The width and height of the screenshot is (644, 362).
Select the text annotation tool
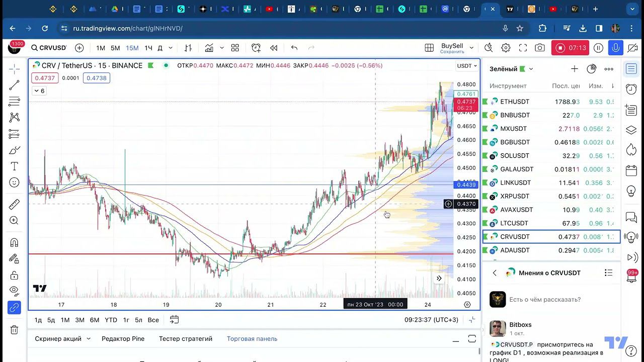click(14, 166)
